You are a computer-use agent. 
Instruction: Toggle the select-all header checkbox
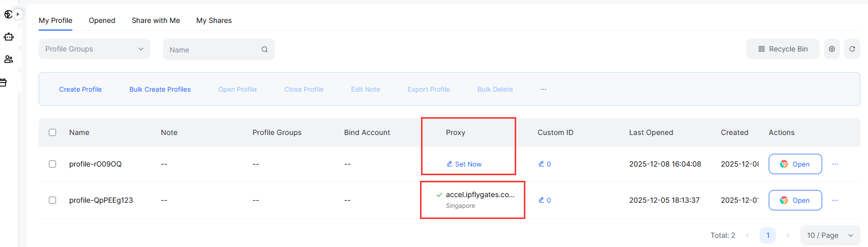(52, 132)
